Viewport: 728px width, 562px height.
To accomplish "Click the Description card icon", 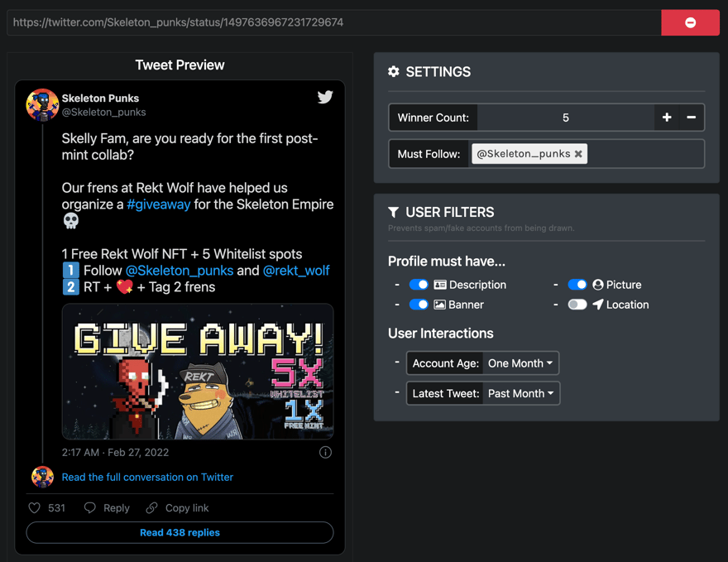I will 439,285.
